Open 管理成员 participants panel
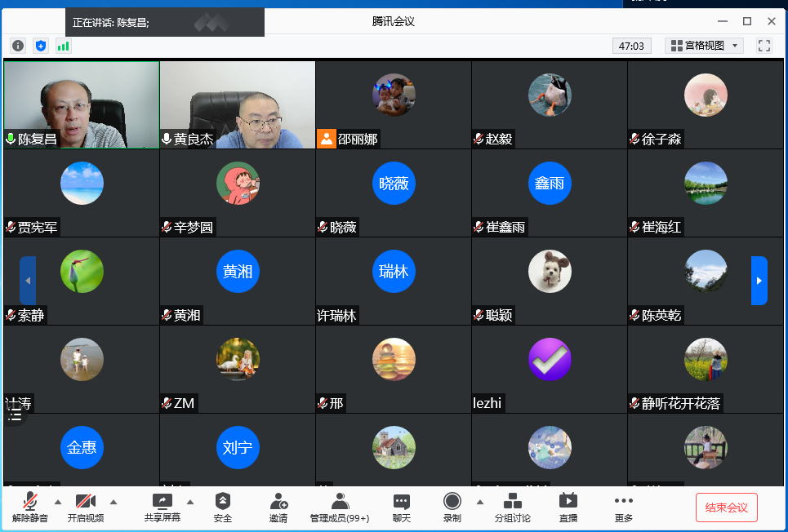This screenshot has height=532, width=788. 339,507
